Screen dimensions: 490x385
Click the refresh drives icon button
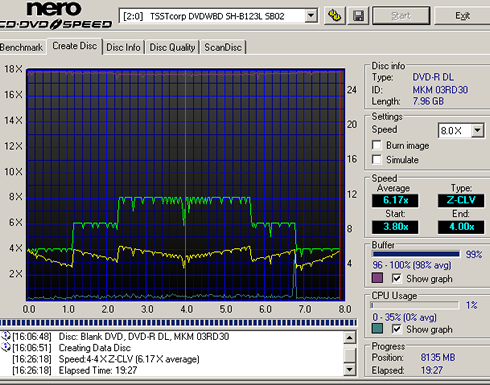click(335, 15)
